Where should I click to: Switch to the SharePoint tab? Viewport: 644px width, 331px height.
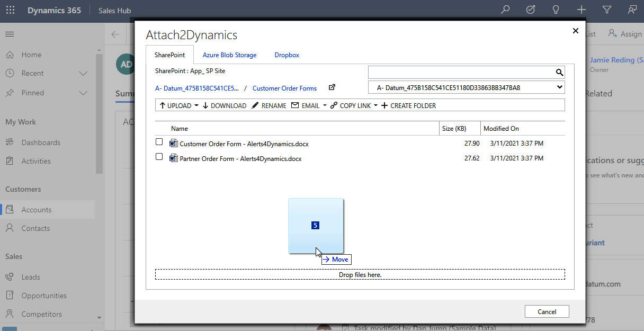point(169,55)
